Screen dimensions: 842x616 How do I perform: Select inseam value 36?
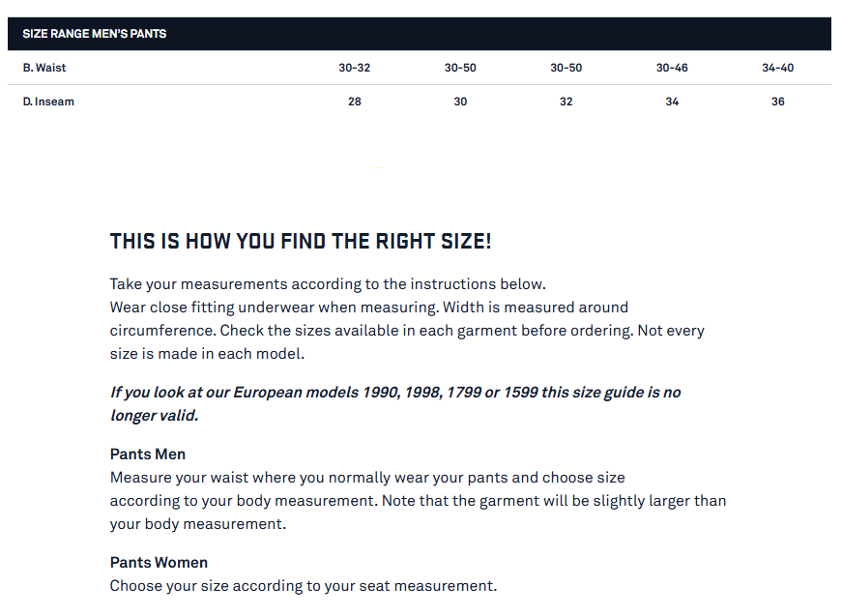pos(777,102)
